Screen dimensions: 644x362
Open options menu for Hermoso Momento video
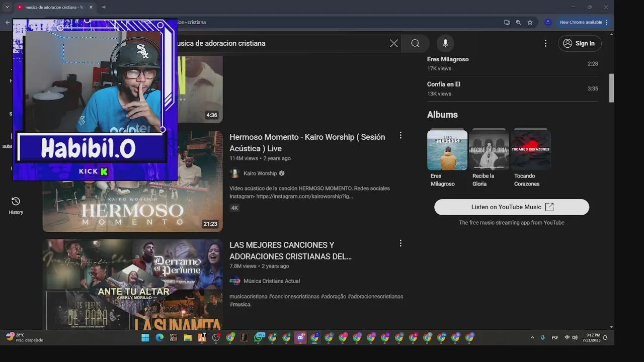point(400,135)
